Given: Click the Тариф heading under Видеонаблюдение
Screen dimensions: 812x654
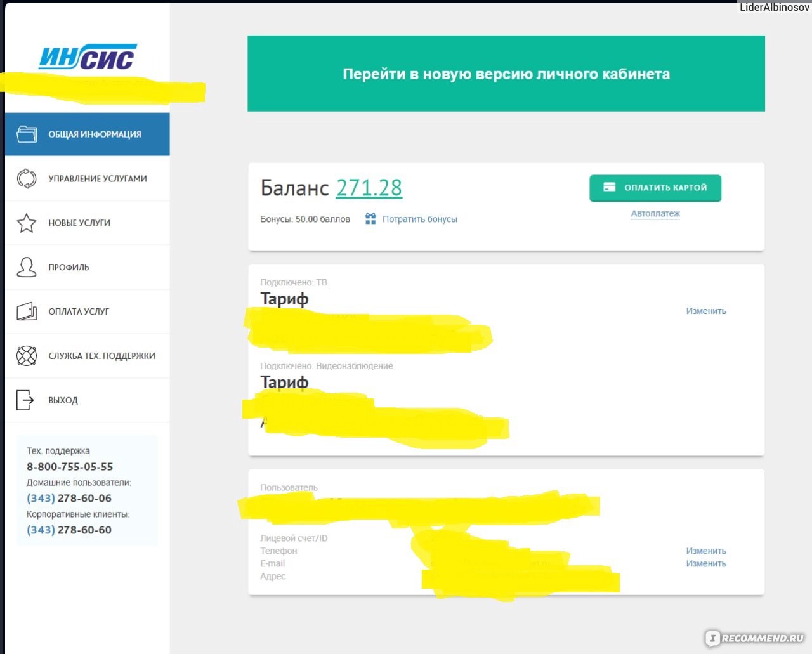Looking at the screenshot, I should [x=284, y=382].
